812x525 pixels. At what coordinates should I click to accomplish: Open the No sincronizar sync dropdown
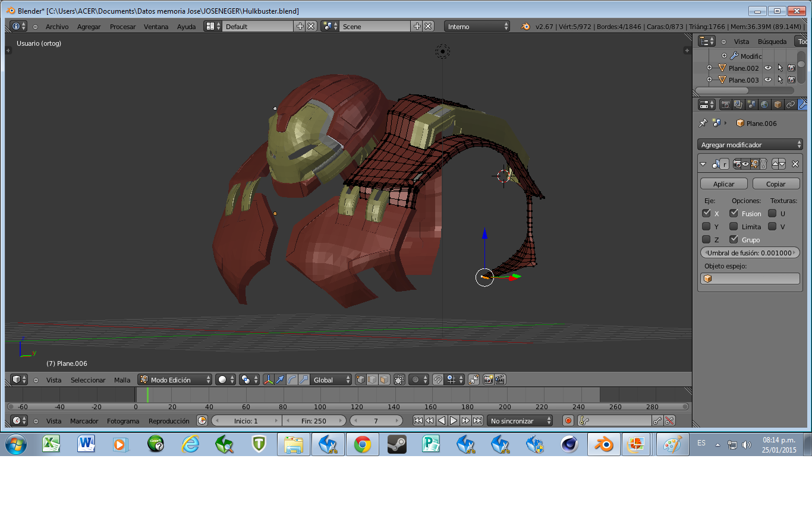pos(520,420)
